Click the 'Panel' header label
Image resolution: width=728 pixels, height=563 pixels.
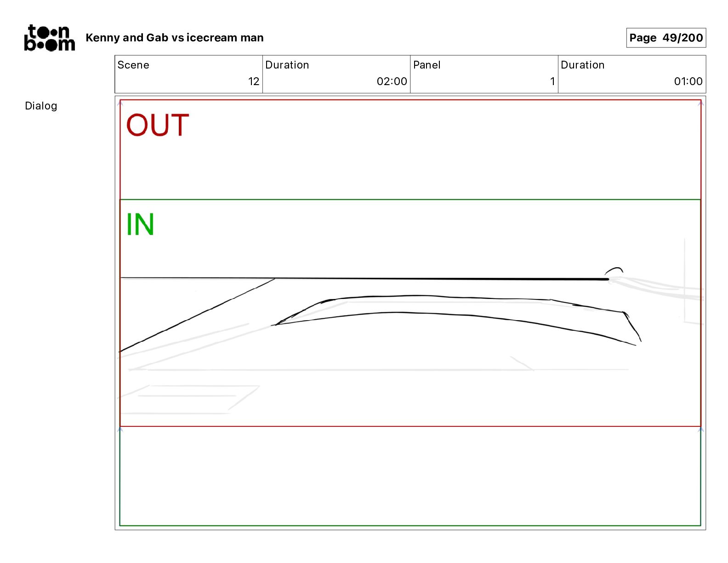point(427,65)
